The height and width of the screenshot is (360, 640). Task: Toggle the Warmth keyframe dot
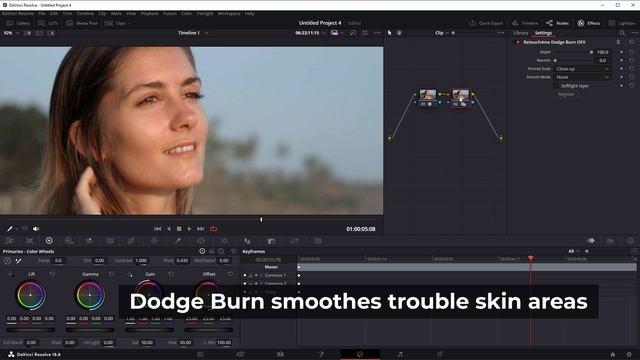coord(622,60)
